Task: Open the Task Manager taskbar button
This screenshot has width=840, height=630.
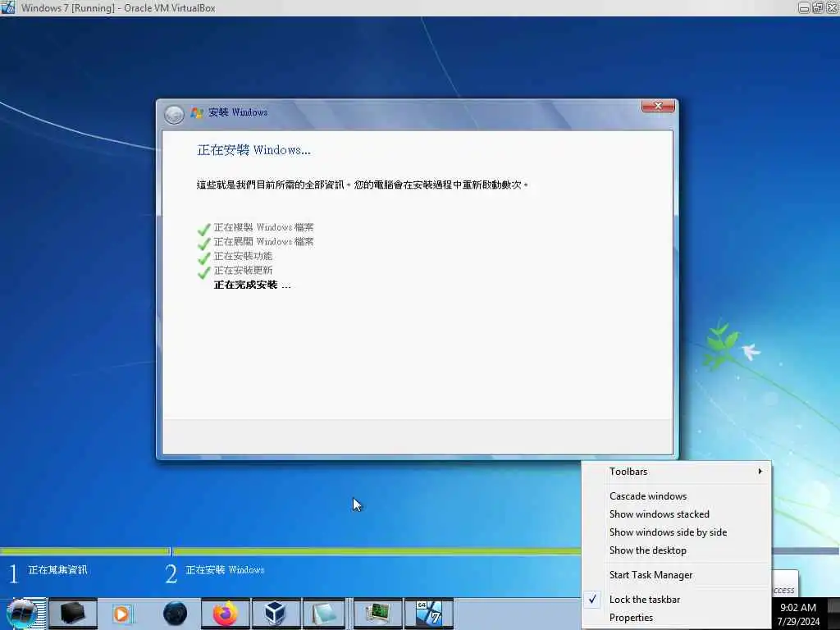Action: click(378, 614)
